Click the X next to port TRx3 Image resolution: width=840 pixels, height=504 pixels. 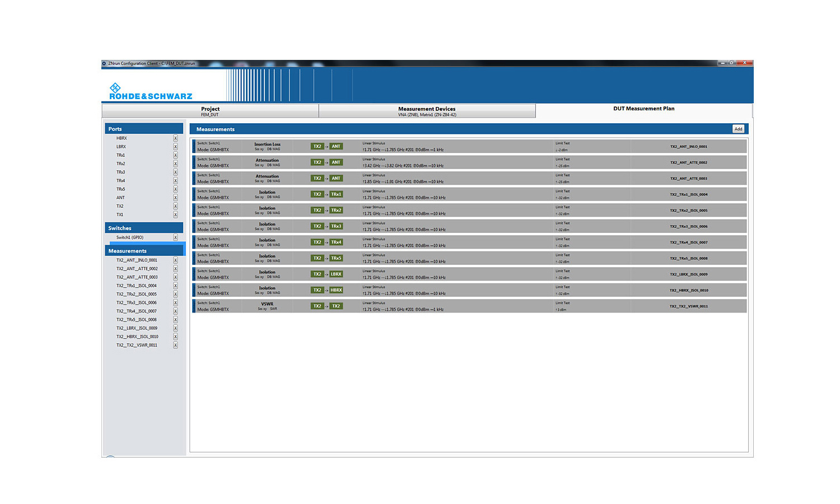click(175, 172)
